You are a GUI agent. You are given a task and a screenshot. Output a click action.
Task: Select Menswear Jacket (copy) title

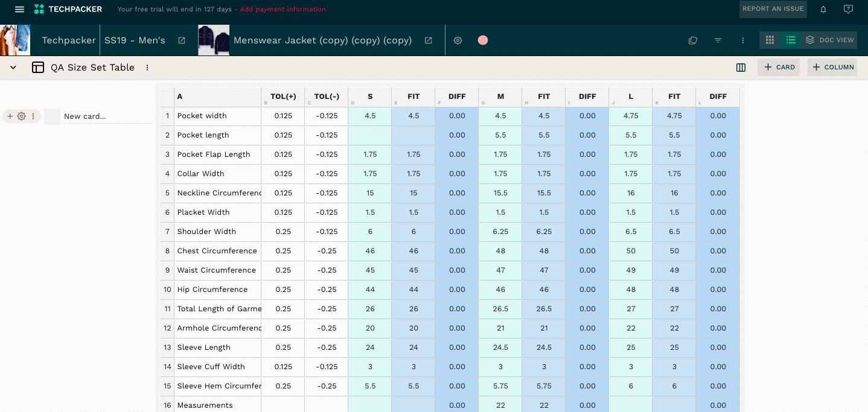[x=323, y=40]
